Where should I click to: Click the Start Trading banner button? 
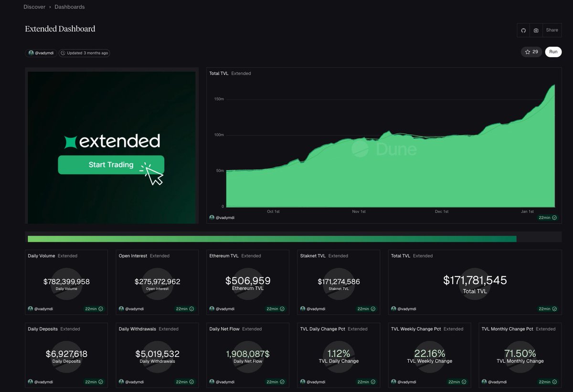[111, 165]
